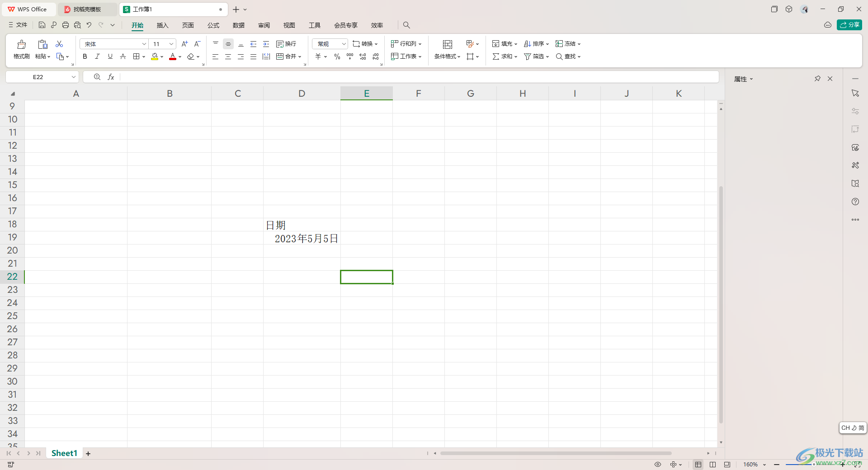This screenshot has height=470, width=868.
Task: Toggle center horizontal alignment
Action: (228, 56)
